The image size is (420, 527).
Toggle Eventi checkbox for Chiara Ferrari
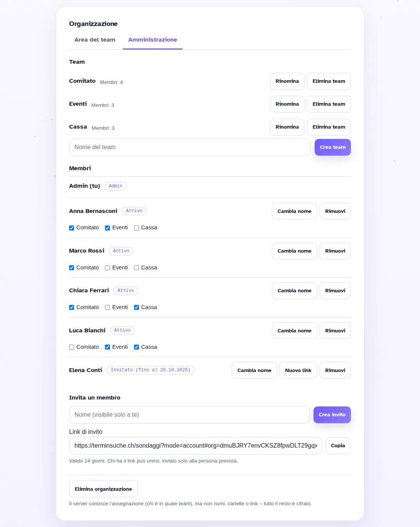107,308
